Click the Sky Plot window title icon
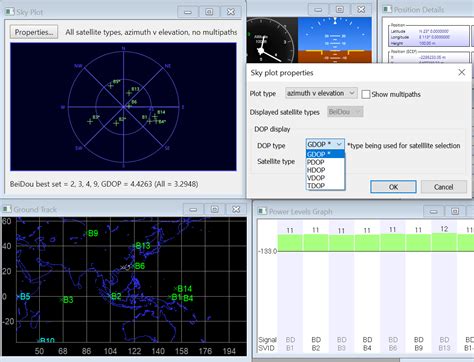The width and height of the screenshot is (474, 362). coord(9,12)
